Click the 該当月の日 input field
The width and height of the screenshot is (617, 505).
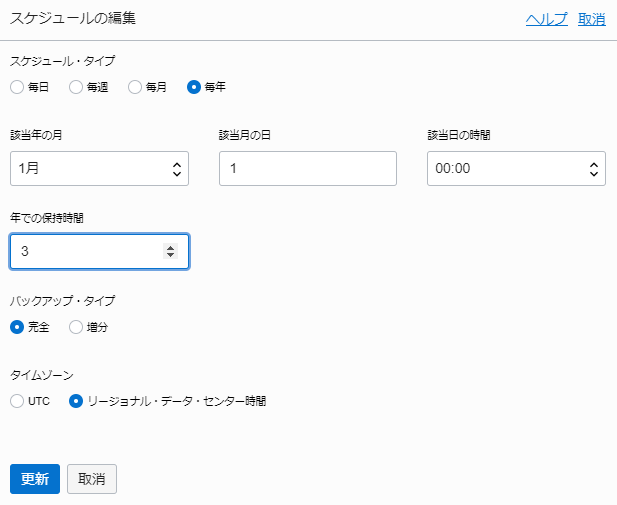point(307,169)
